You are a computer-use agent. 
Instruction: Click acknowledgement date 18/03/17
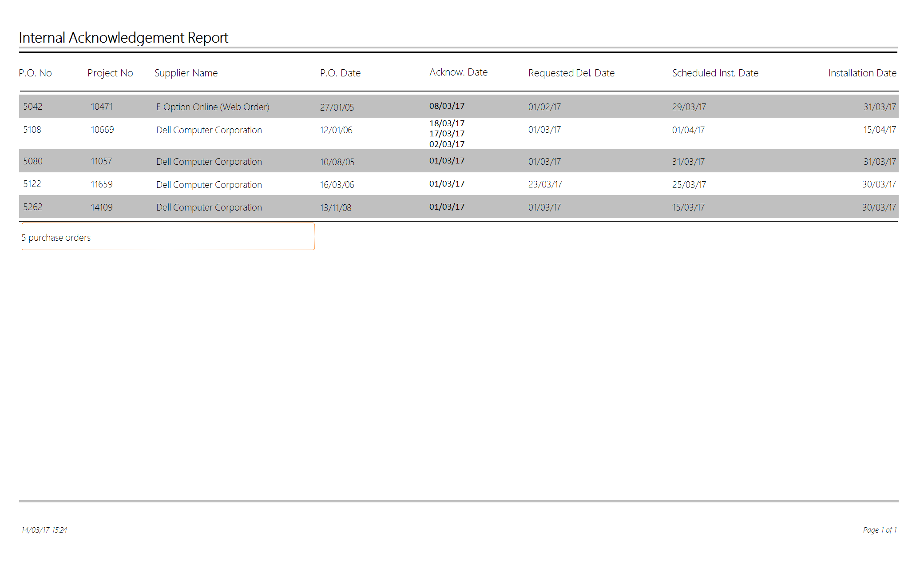[x=447, y=123]
